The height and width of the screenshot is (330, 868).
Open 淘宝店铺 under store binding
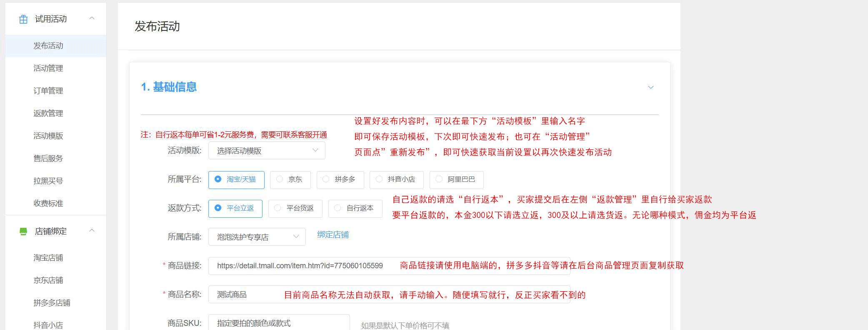(48, 258)
